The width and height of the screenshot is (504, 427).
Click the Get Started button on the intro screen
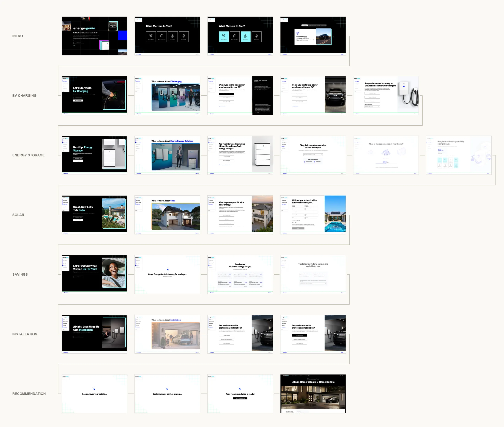79,43
